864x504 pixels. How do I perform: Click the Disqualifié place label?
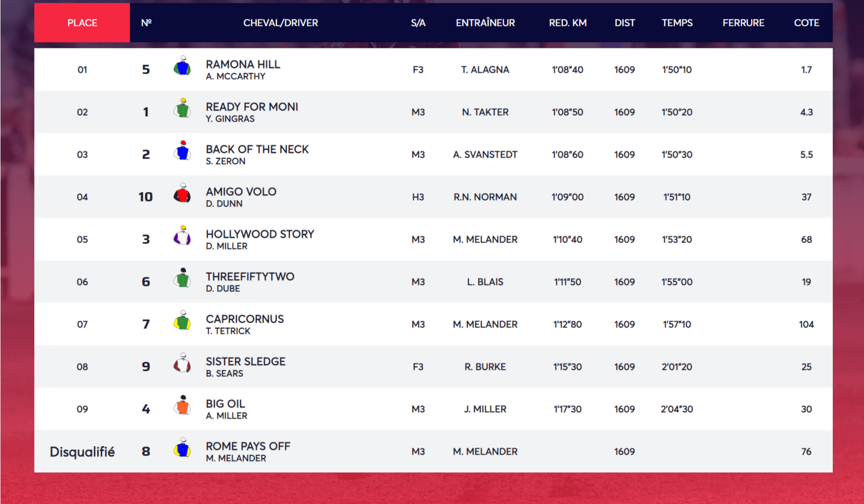(x=82, y=452)
